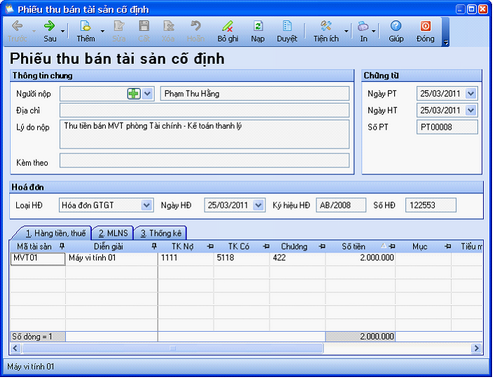Pin the Số tiền column
Image resolution: width=493 pixels, height=378 pixels.
392,247
